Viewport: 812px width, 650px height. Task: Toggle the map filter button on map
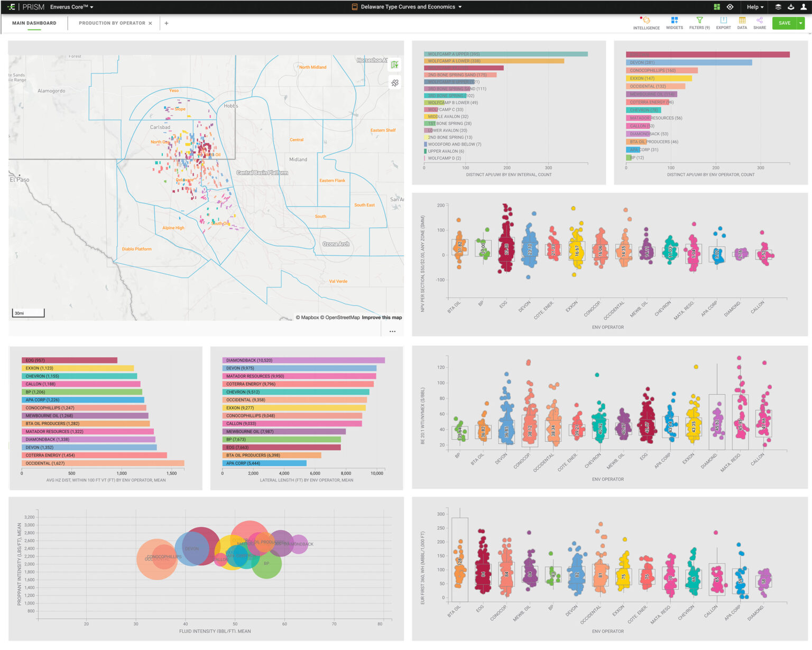click(395, 65)
